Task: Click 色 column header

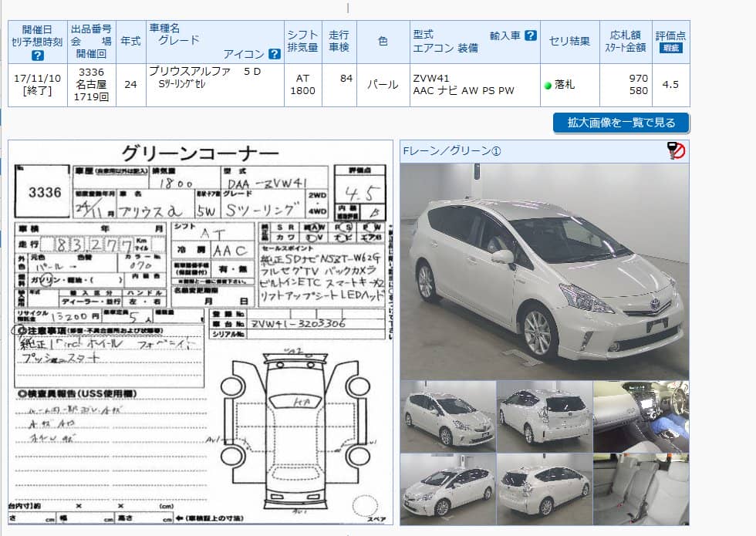Action: coord(383,42)
